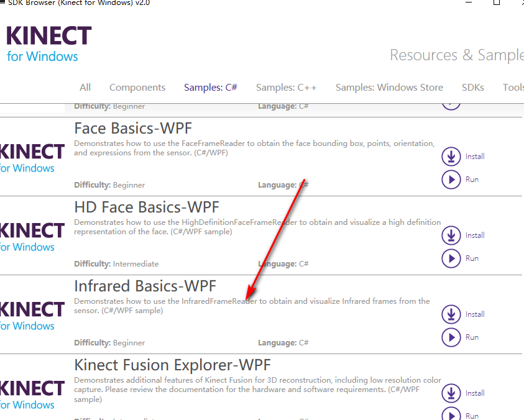
Task: Click Run icon for Infrared Basics-WPF
Action: (451, 337)
